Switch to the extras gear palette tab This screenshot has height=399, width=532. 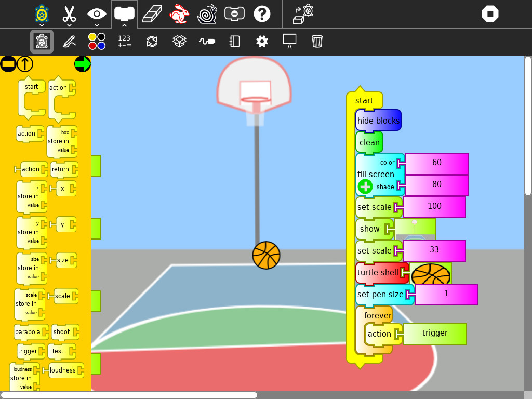click(262, 42)
